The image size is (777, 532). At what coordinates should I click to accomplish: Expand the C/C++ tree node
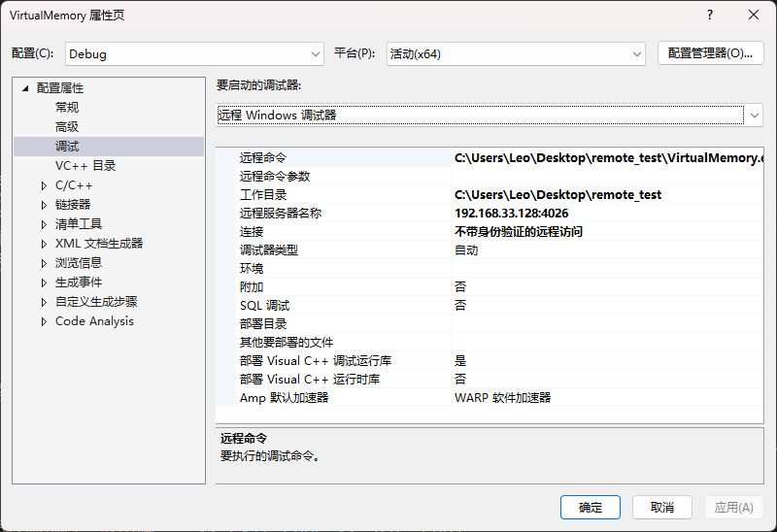click(44, 185)
